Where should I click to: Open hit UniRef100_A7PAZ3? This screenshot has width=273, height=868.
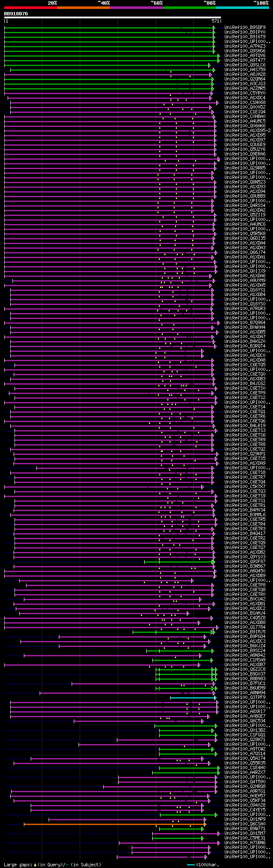coord(245,46)
